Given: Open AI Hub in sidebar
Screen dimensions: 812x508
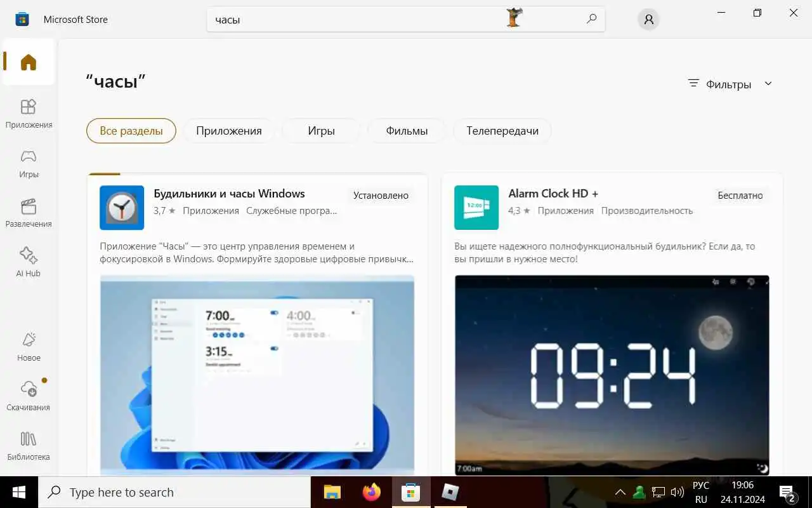Looking at the screenshot, I should 29,262.
